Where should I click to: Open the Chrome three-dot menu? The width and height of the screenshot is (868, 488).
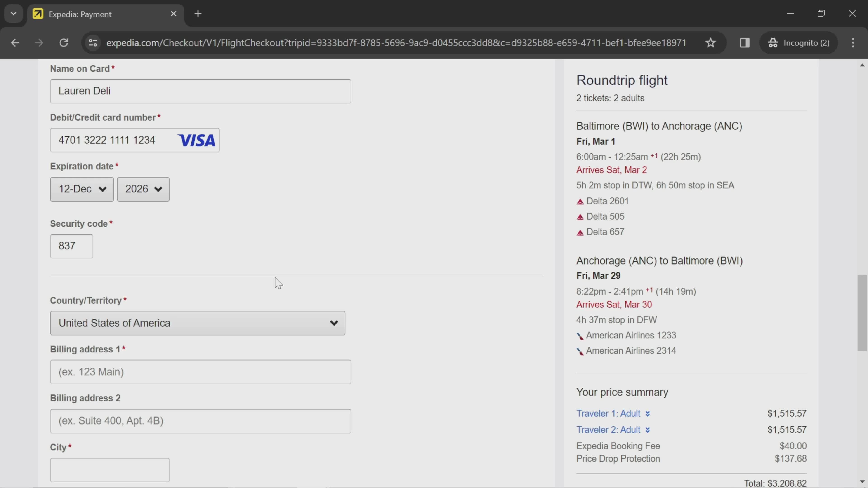(x=853, y=43)
